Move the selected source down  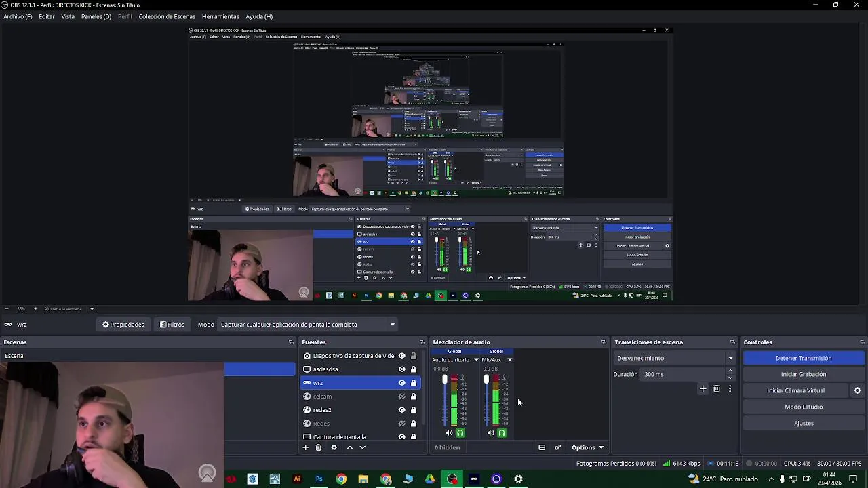click(x=362, y=447)
